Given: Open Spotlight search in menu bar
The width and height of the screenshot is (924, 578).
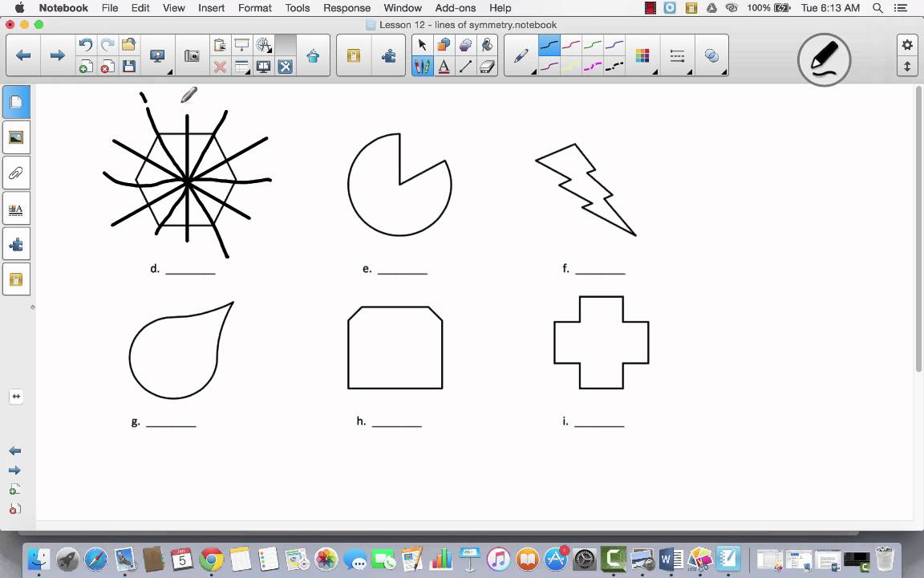Looking at the screenshot, I should [x=877, y=8].
